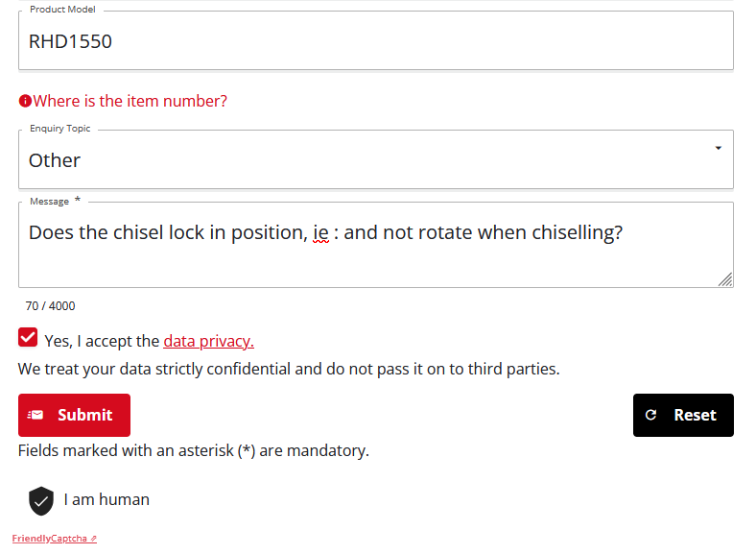Image resolution: width=756 pixels, height=554 pixels.
Task: Open the data privacy link
Action: [x=208, y=341]
